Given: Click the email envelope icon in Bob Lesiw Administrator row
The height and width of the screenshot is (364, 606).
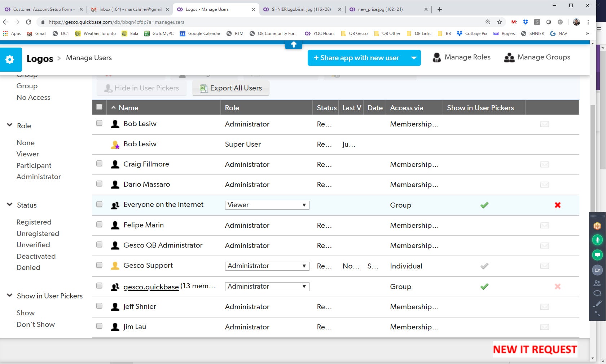Looking at the screenshot, I should 545,124.
